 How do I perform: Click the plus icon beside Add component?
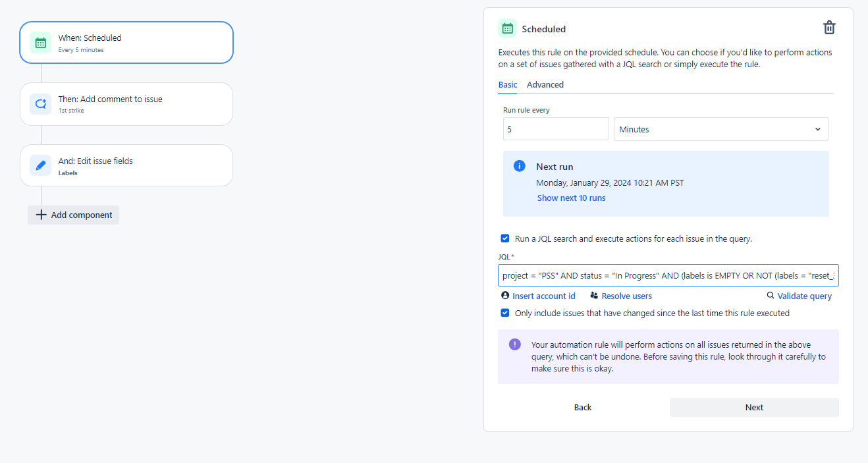[41, 215]
